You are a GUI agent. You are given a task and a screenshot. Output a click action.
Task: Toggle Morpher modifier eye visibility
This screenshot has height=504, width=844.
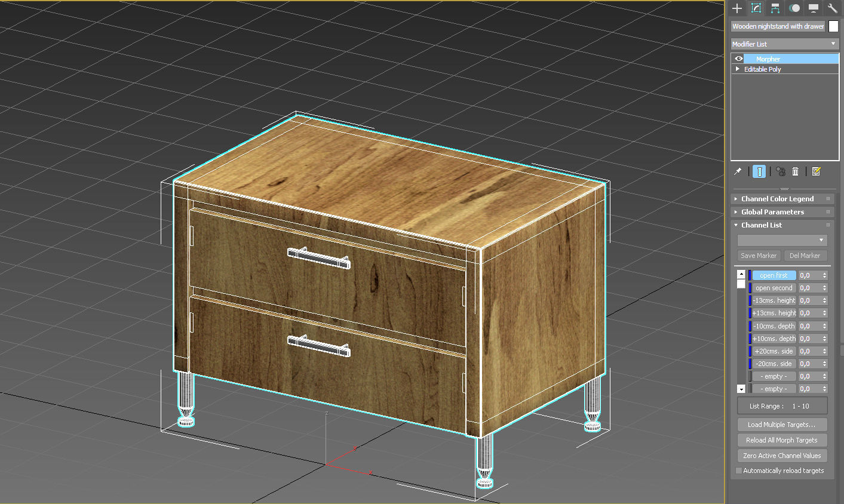739,59
